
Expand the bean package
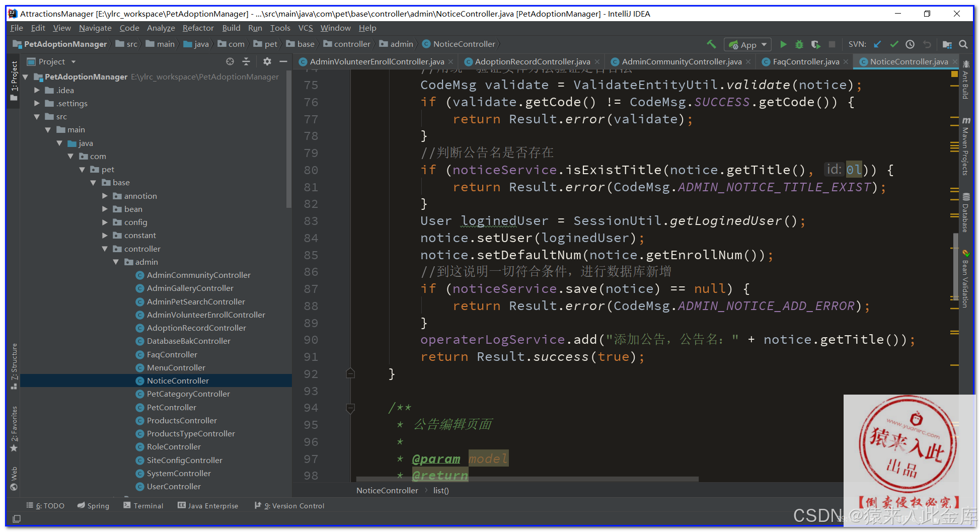coord(105,209)
